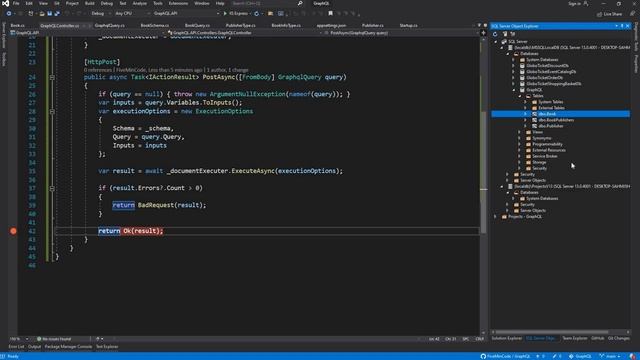Open the Solution Explorer tab at bottom right
The width and height of the screenshot is (640, 360).
pyautogui.click(x=507, y=338)
